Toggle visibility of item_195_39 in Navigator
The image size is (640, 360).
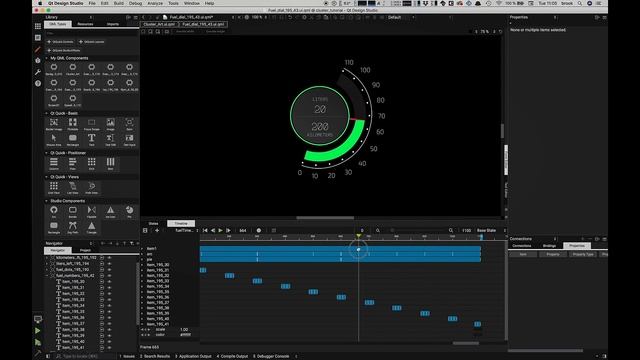coord(109,336)
